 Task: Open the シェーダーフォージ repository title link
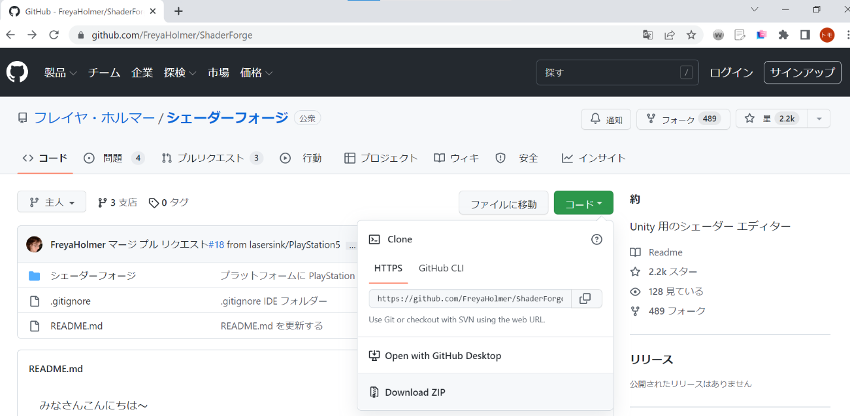(x=227, y=117)
